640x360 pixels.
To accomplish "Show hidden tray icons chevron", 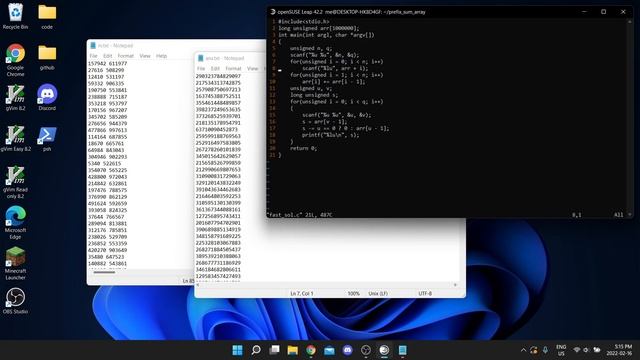I will tap(523, 350).
